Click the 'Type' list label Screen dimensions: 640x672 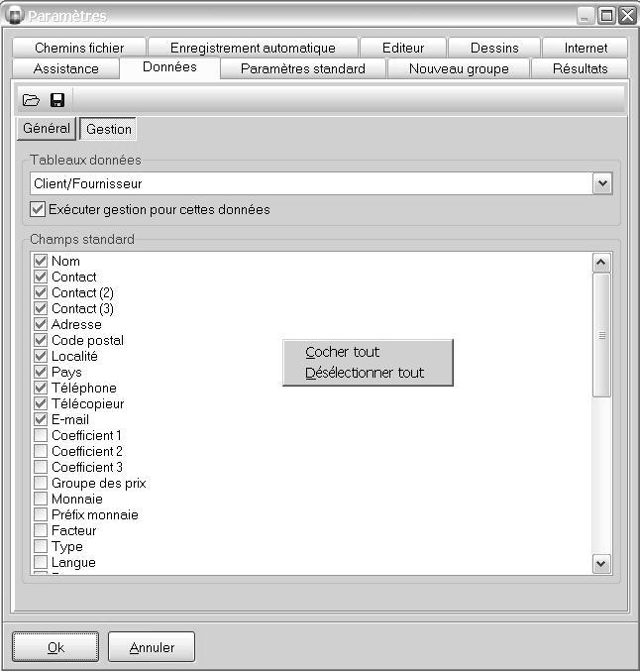coord(67,546)
